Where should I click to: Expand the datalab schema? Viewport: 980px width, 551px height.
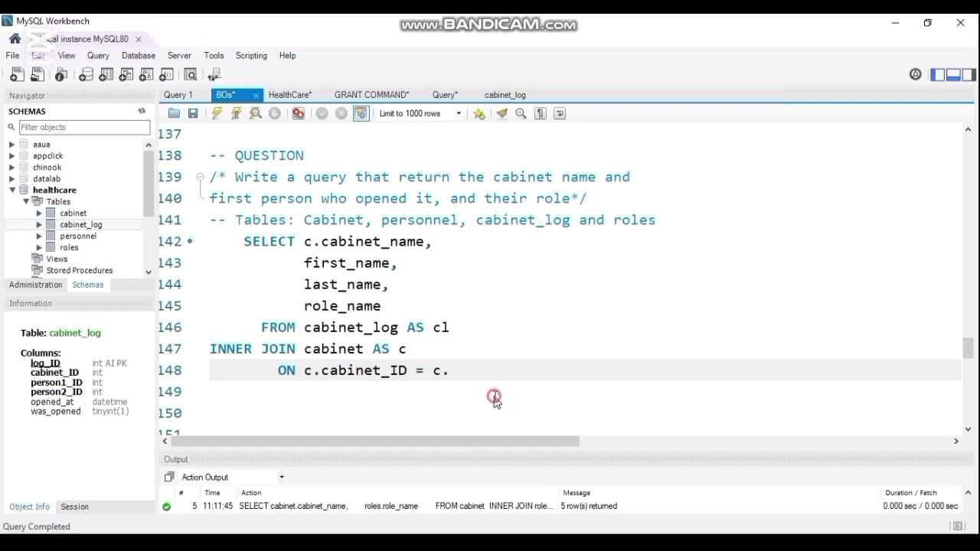coord(11,178)
